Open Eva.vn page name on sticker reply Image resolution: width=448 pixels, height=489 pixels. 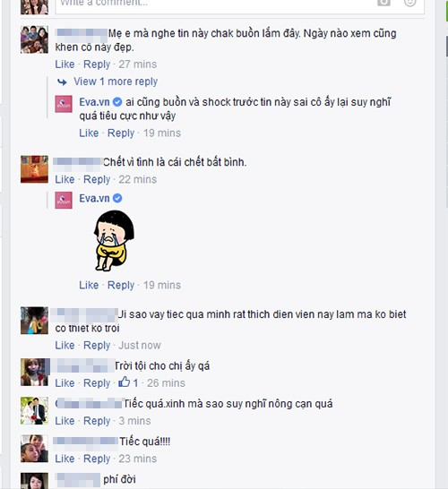pyautogui.click(x=95, y=198)
